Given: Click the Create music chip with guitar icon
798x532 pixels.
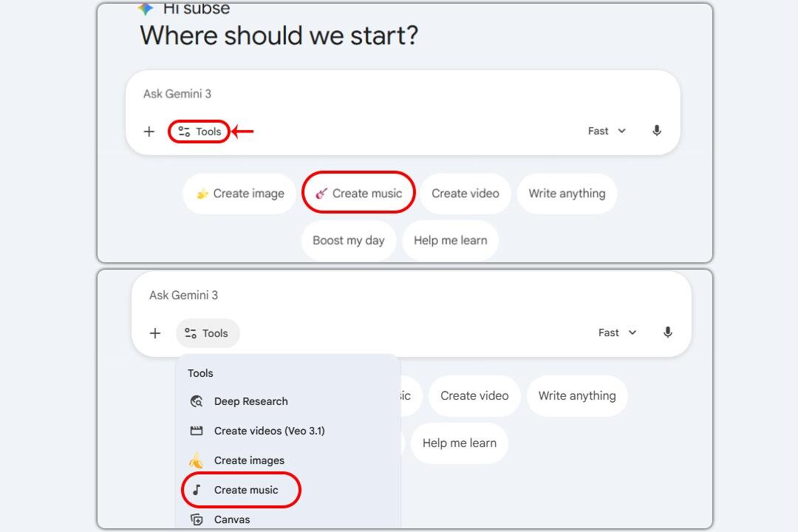Looking at the screenshot, I should [358, 194].
